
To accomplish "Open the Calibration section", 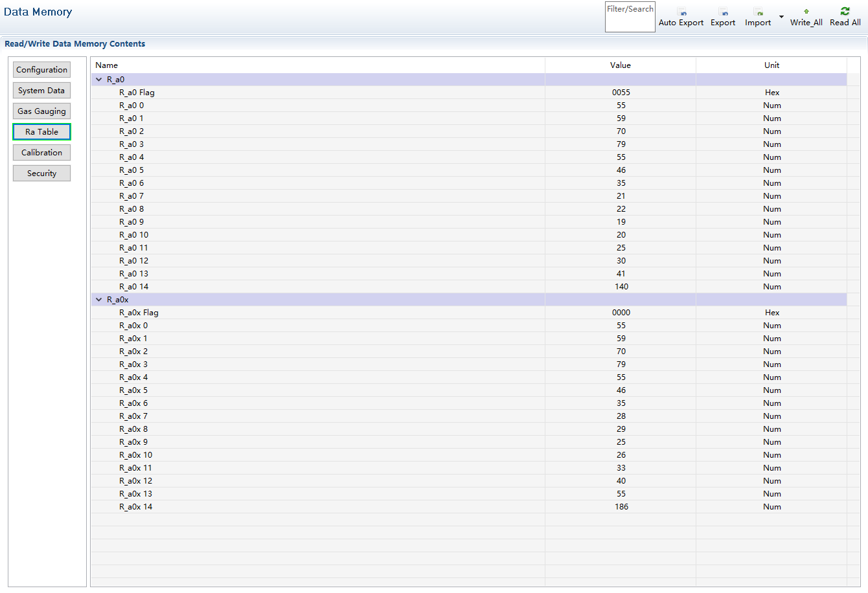I will click(x=41, y=153).
